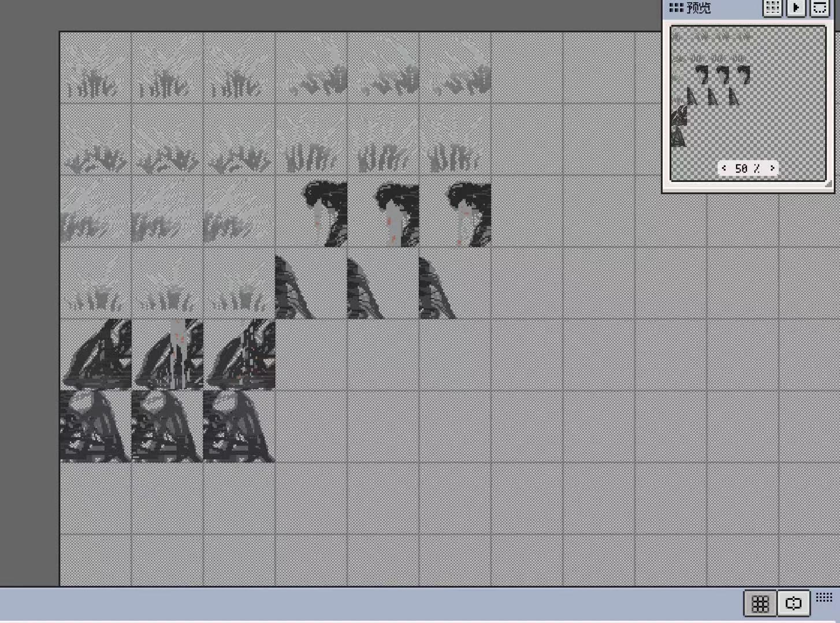Screen dimensions: 840x623
Task: Click the 50 % zoom value in preview
Action: pos(748,168)
